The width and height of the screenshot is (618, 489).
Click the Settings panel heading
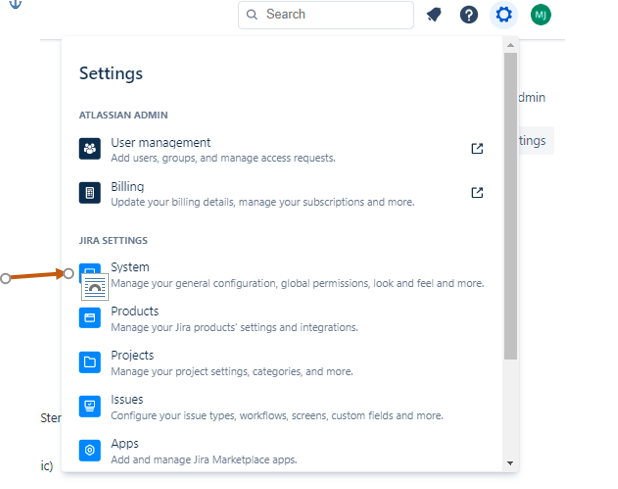[x=111, y=74]
